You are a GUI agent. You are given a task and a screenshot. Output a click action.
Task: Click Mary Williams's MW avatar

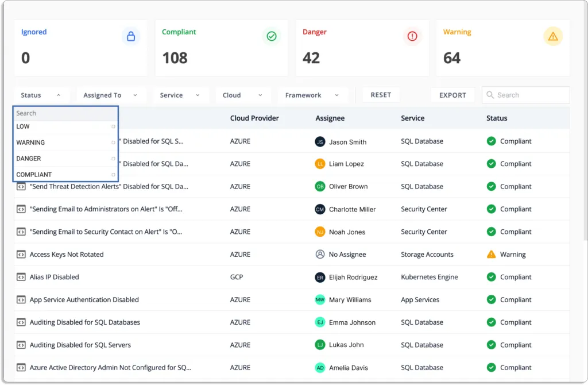click(x=320, y=300)
